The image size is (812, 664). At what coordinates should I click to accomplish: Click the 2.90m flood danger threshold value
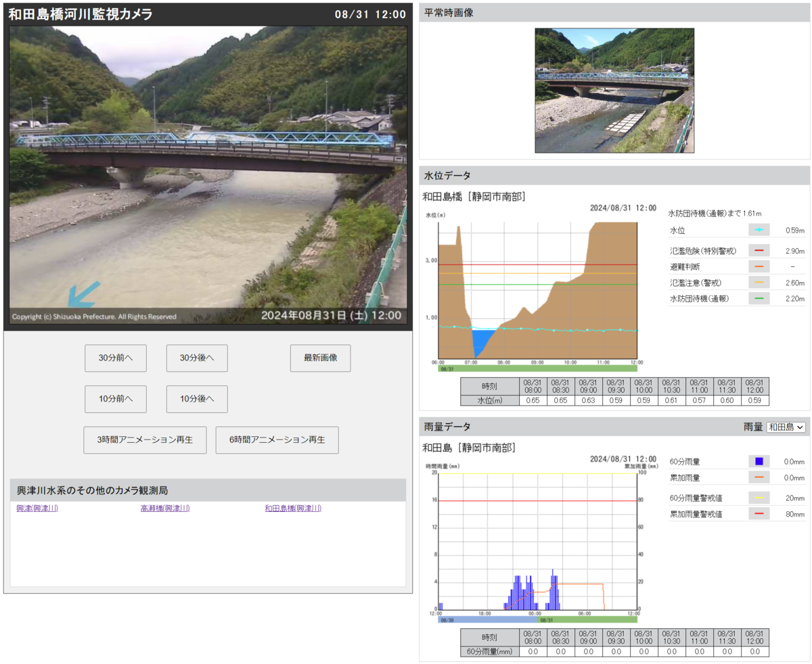click(794, 252)
